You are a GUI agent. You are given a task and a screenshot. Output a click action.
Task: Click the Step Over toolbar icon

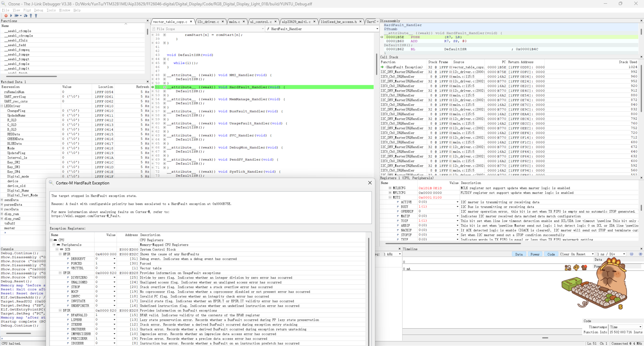tap(26, 15)
